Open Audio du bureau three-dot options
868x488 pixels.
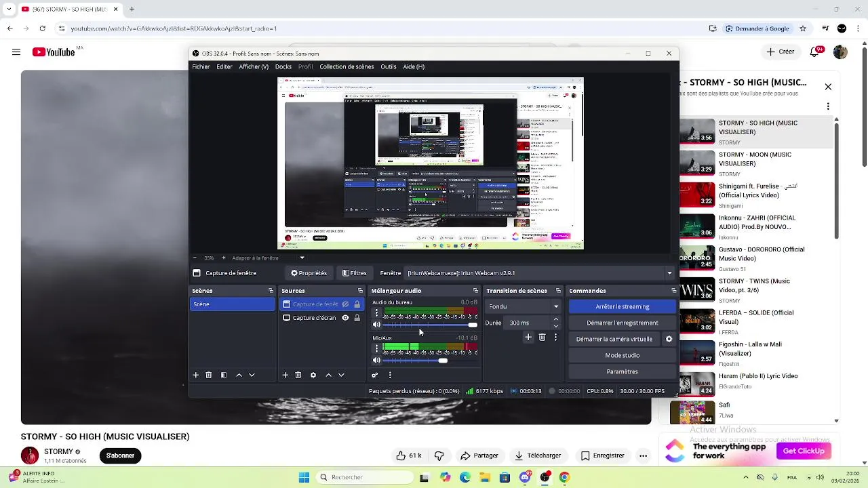click(376, 313)
